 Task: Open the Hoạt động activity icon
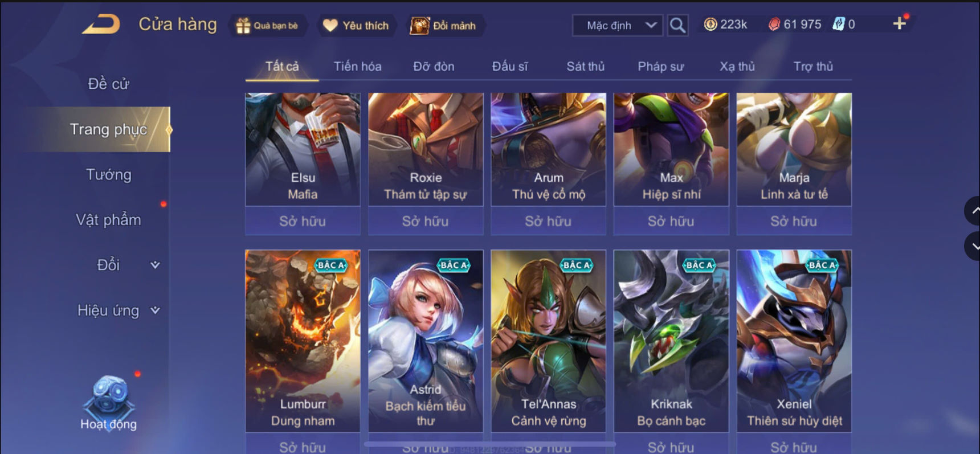pos(108,403)
